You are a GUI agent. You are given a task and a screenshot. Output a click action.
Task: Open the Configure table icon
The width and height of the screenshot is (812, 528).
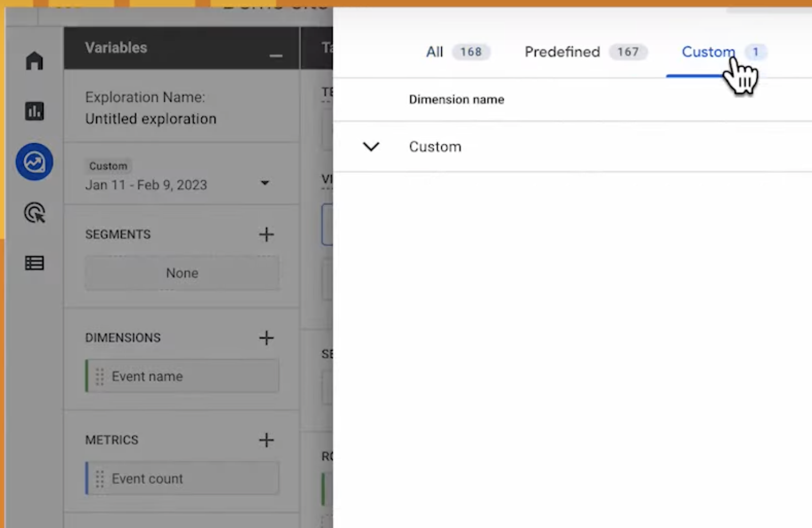point(34,263)
